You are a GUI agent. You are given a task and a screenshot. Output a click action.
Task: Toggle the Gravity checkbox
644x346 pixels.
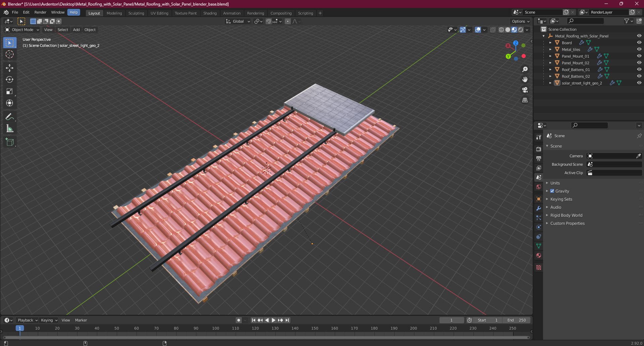pyautogui.click(x=552, y=191)
